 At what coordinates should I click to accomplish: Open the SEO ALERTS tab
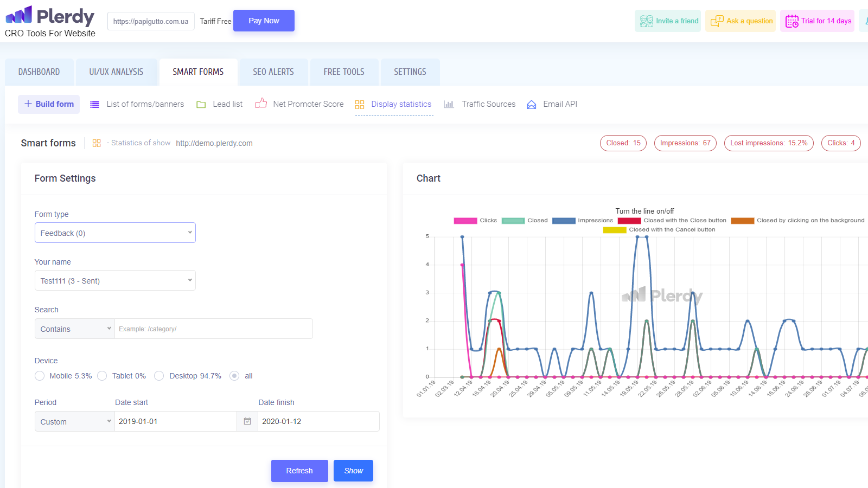click(x=273, y=72)
